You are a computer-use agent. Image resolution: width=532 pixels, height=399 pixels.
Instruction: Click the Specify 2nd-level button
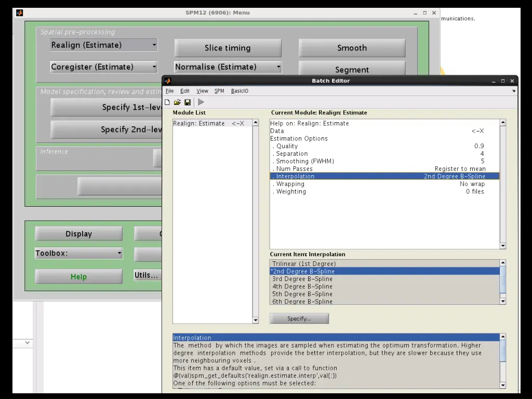tap(106, 129)
